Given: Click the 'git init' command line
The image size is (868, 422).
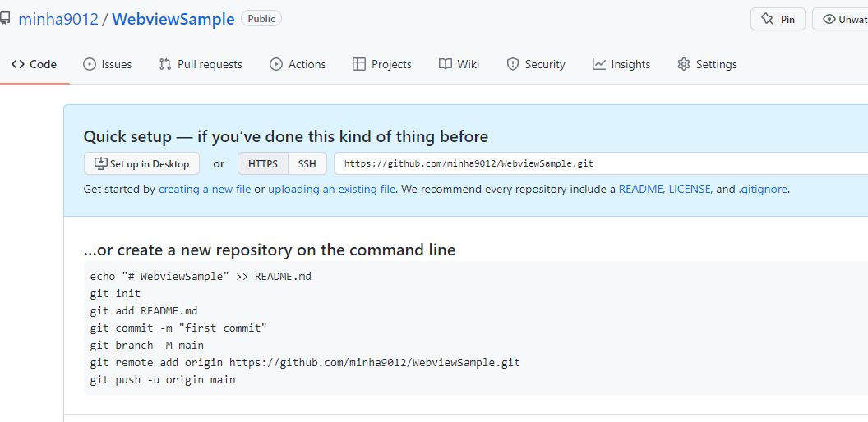Looking at the screenshot, I should point(115,294).
